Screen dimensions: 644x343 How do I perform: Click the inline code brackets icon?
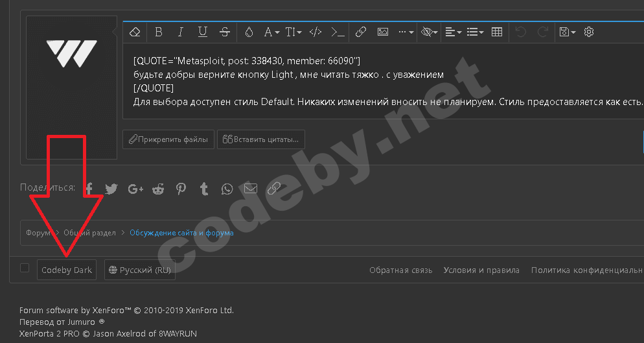316,32
